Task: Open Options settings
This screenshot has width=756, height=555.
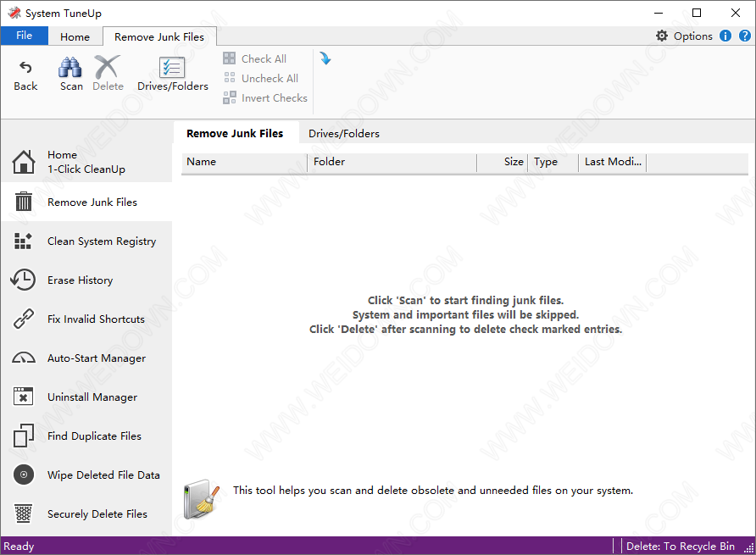Action: pyautogui.click(x=684, y=36)
